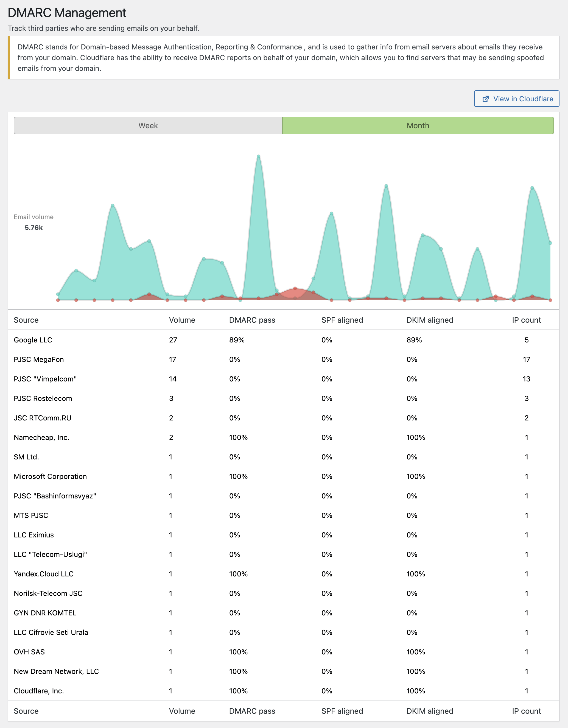Click the DMARC Management page heading
This screenshot has height=728, width=568.
click(x=67, y=13)
